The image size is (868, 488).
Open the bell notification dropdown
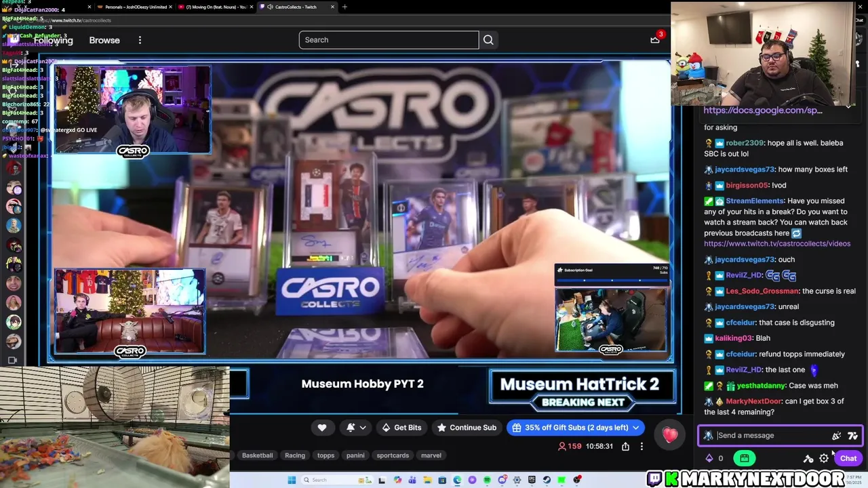pyautogui.click(x=355, y=428)
